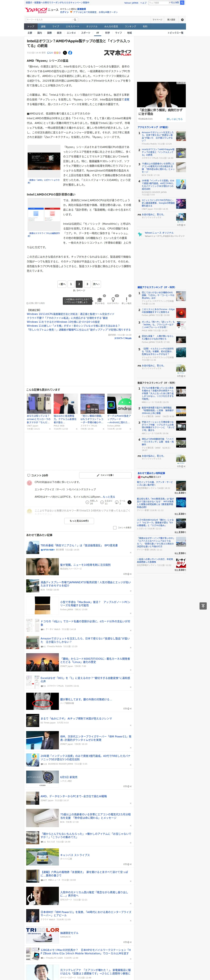The width and height of the screenshot is (210, 980).
Task: Open 購入履歴 link
Action: [x=171, y=20]
